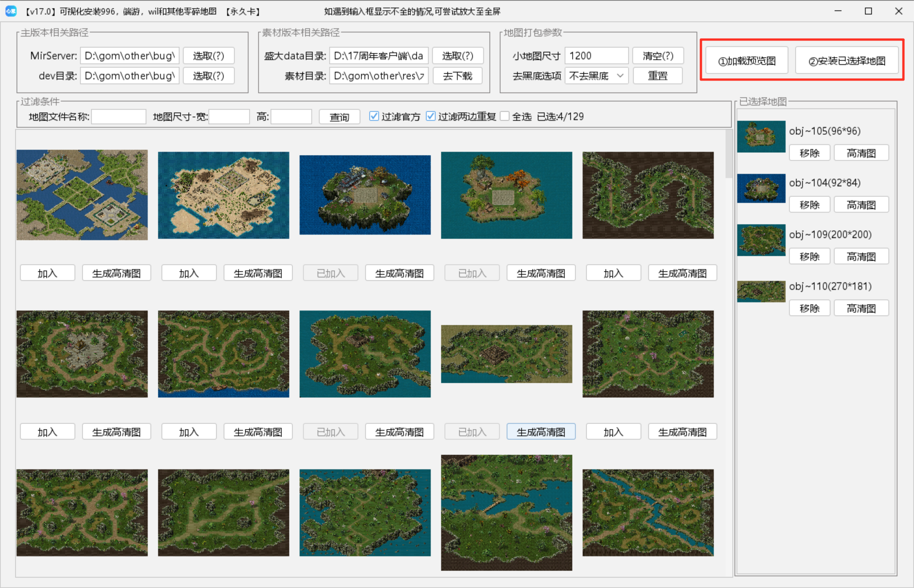This screenshot has width=914, height=588.
Task: Click the 地图文件名称 input field
Action: coord(119,117)
